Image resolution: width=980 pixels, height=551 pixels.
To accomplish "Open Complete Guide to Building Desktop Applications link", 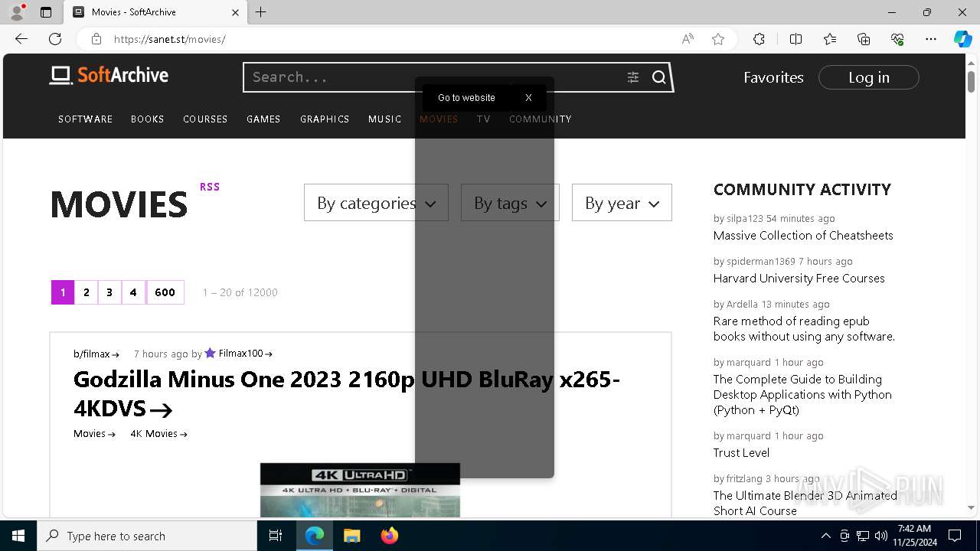I will pos(802,395).
